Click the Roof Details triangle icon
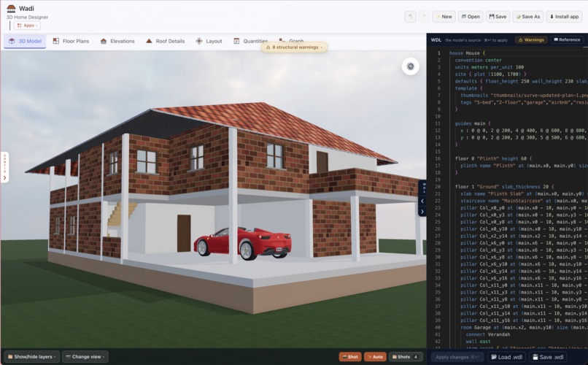The image size is (588, 365). point(149,41)
